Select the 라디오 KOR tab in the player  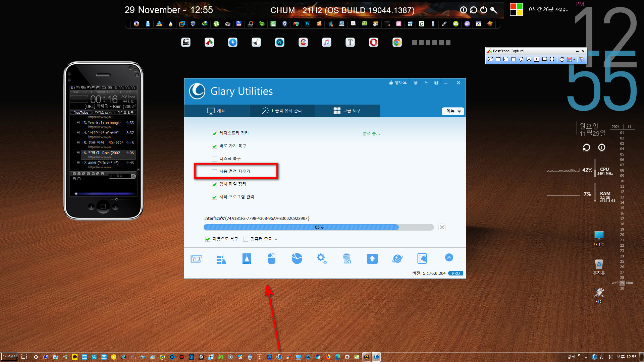103,113
